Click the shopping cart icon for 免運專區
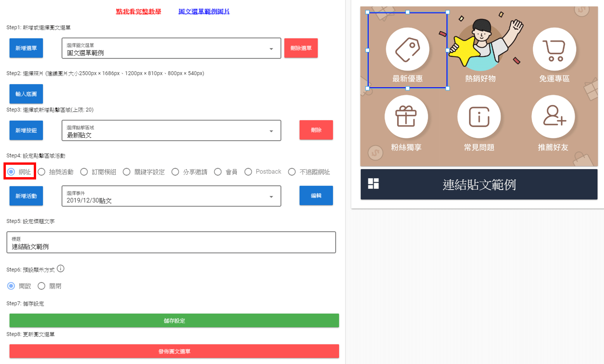The width and height of the screenshot is (604, 364). [x=554, y=49]
